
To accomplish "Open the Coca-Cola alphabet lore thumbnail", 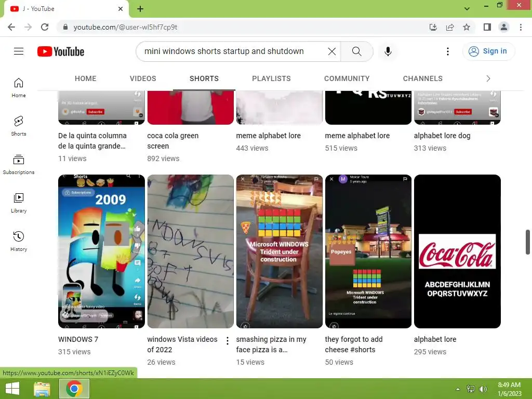I will (x=457, y=251).
